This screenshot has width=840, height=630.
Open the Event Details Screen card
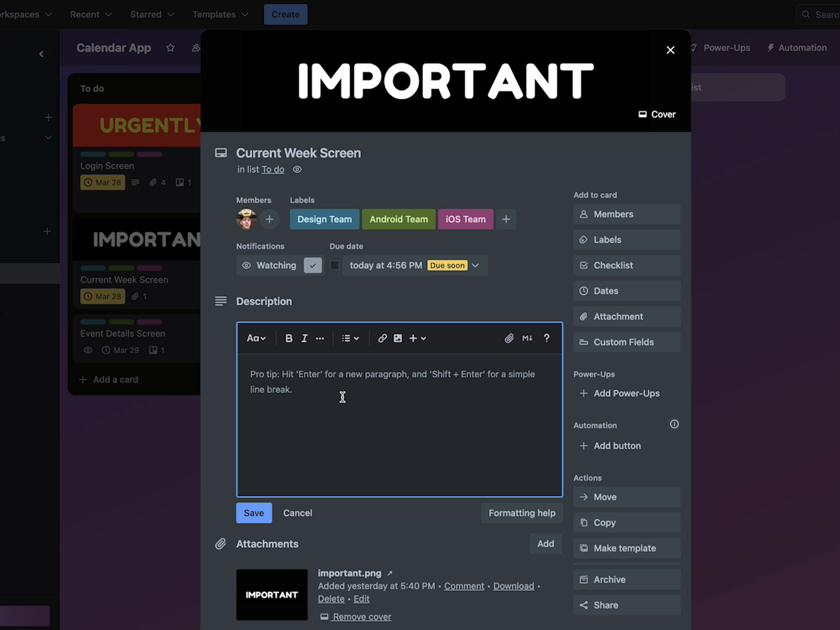tap(137, 338)
